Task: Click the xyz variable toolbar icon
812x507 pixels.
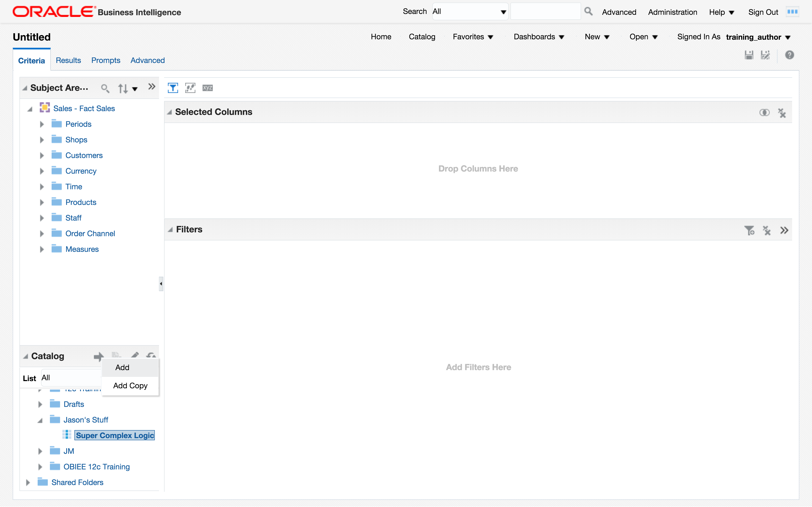Action: [207, 88]
